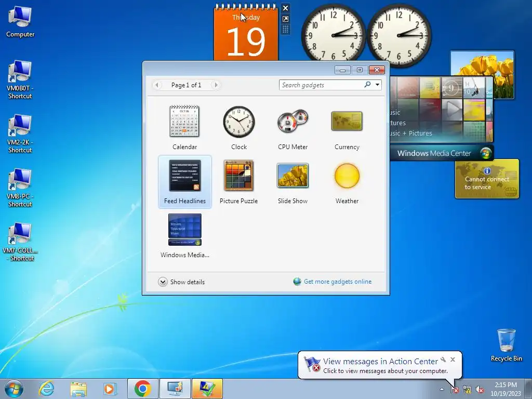Switch to Google Chrome on the taskbar
Screen dimensions: 532x399
click(142, 389)
